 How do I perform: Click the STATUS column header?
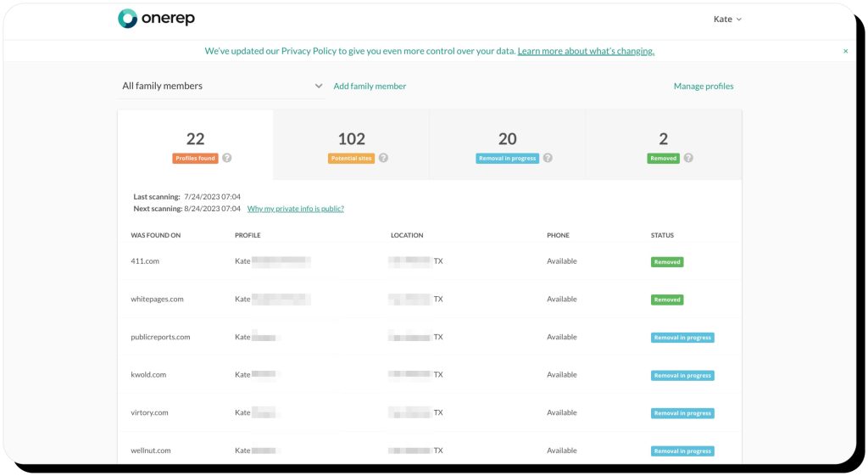[x=662, y=236]
